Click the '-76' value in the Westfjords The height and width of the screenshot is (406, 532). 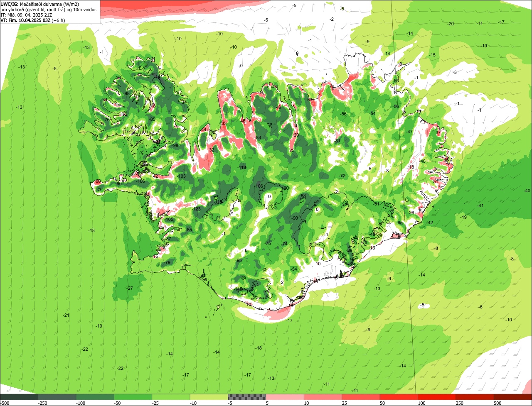click(x=107, y=120)
